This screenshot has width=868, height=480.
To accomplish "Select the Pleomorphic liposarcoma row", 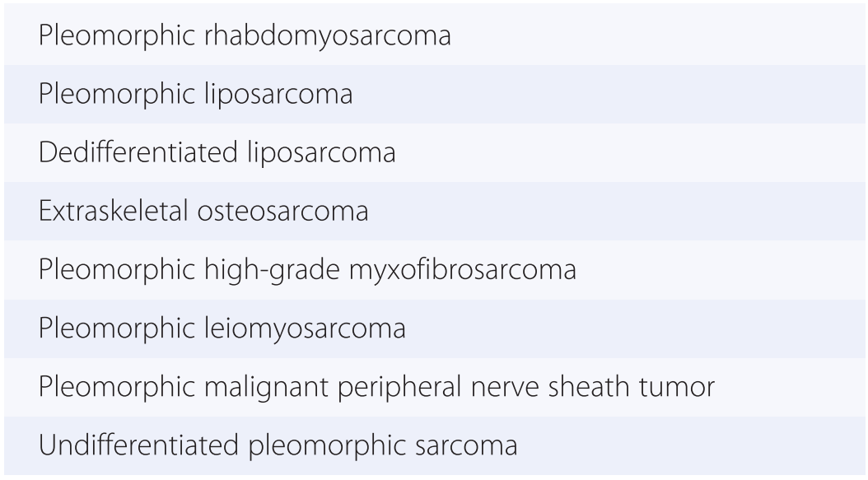I will 195,95.
